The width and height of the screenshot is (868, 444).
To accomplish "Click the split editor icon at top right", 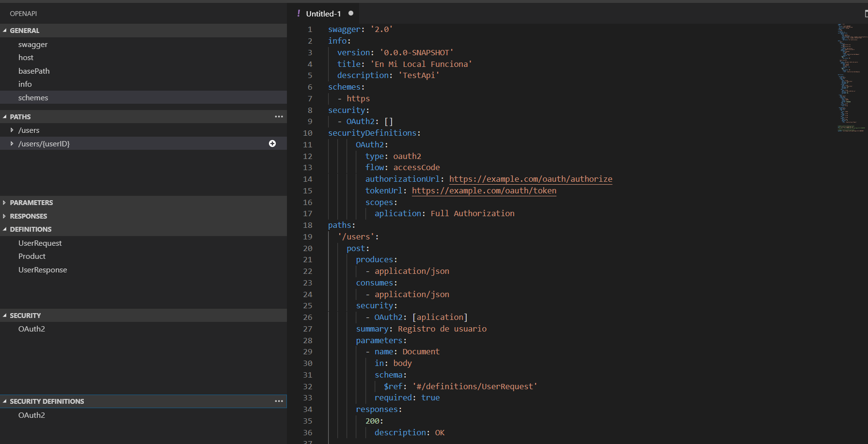I will [866, 14].
